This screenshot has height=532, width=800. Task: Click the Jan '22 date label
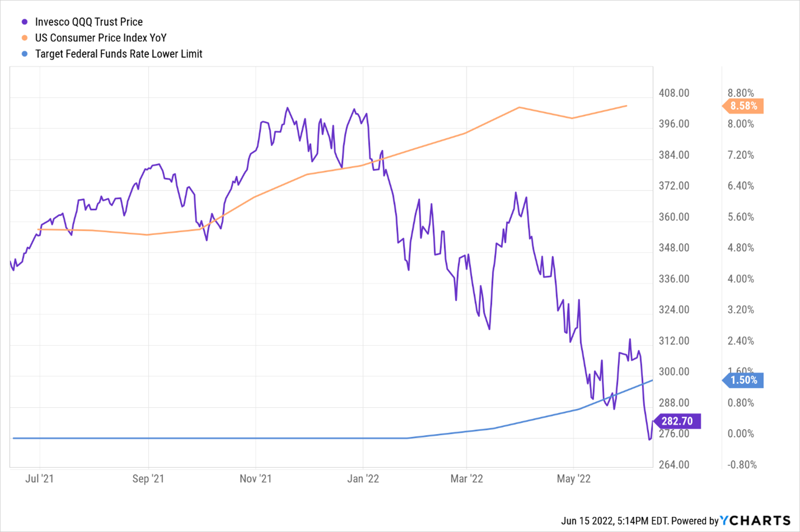(363, 479)
